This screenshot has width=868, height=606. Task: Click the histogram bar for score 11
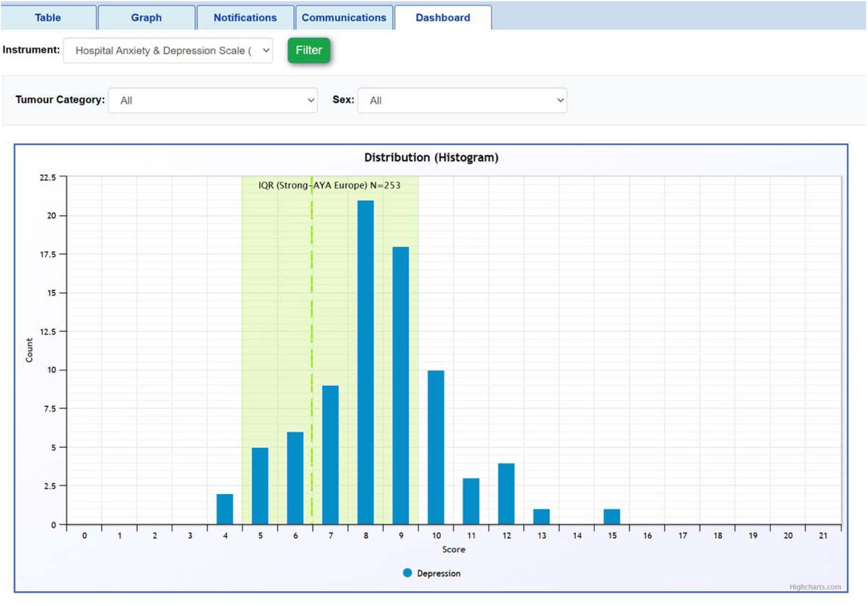(x=471, y=501)
